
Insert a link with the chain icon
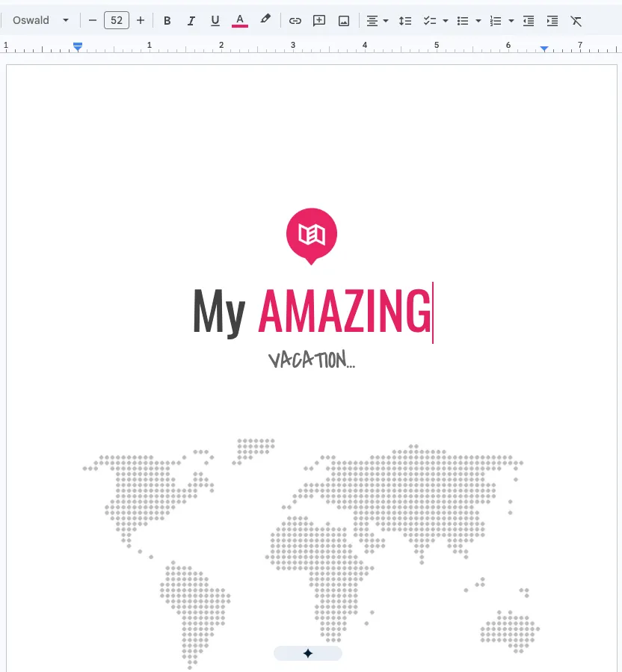pyautogui.click(x=295, y=21)
